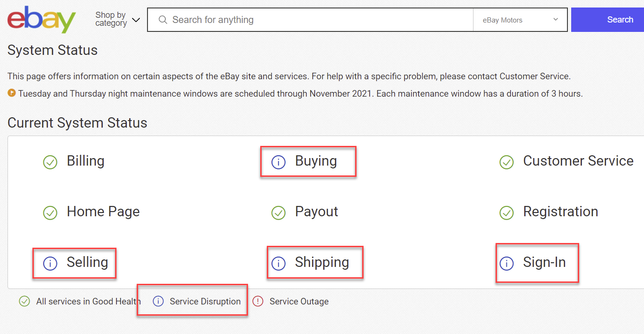Image resolution: width=644 pixels, height=334 pixels.
Task: Click the magnifier icon in search box
Action: (163, 20)
